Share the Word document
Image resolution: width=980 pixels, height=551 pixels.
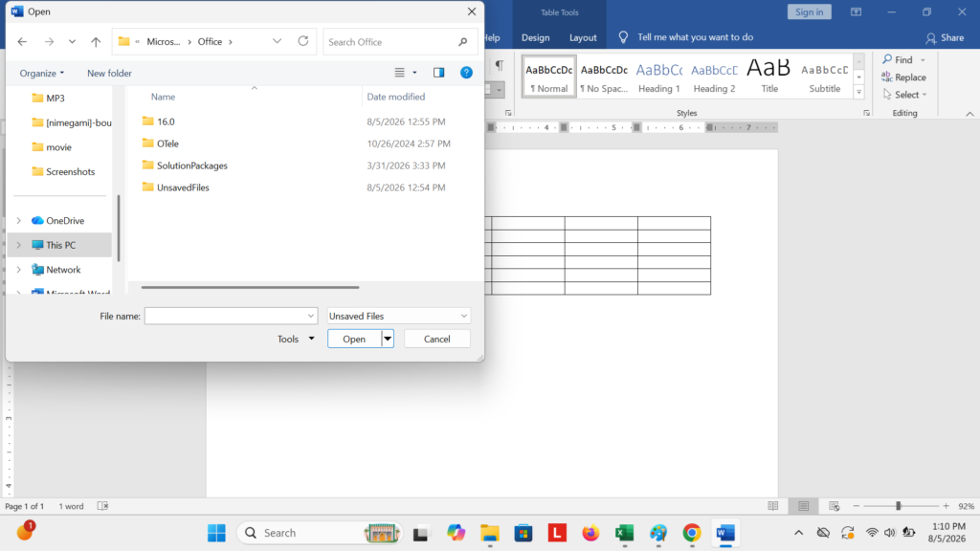(945, 37)
